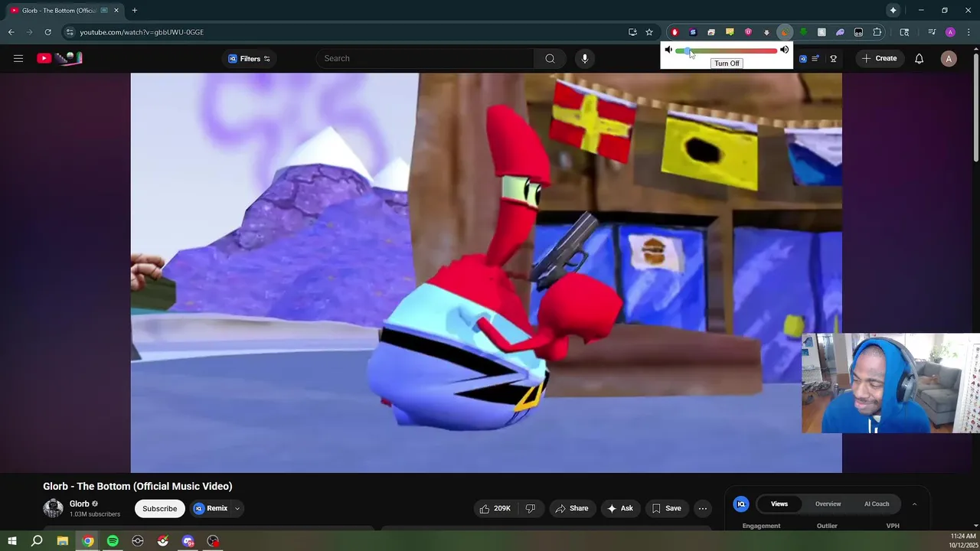Open Windows taskbar search
Image resolution: width=980 pixels, height=551 pixels.
[x=37, y=541]
